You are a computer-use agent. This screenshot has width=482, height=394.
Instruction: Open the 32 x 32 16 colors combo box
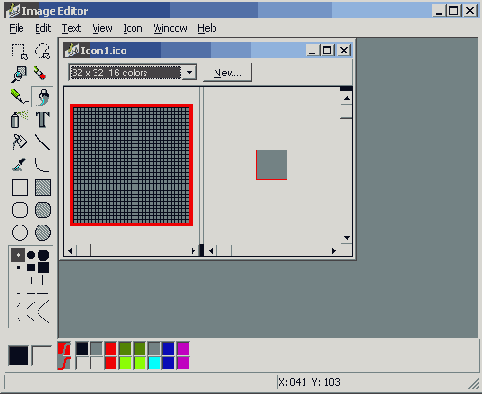[133, 73]
